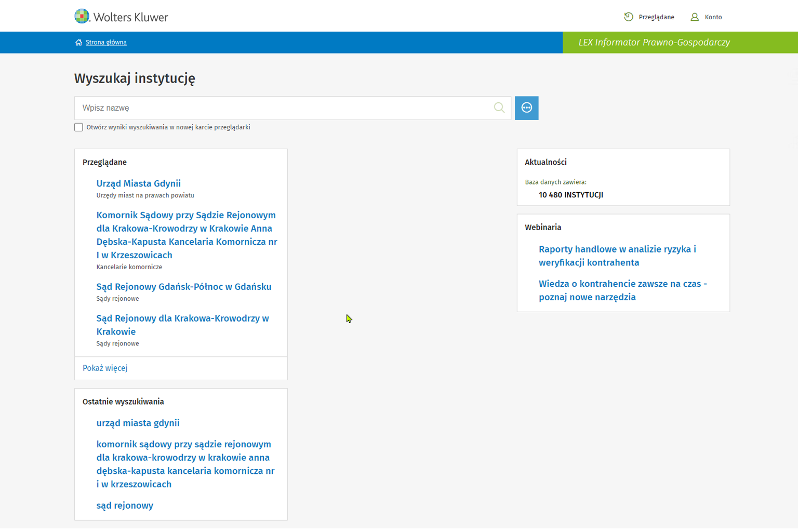
Task: Click the magnifying glass search icon
Action: [499, 108]
